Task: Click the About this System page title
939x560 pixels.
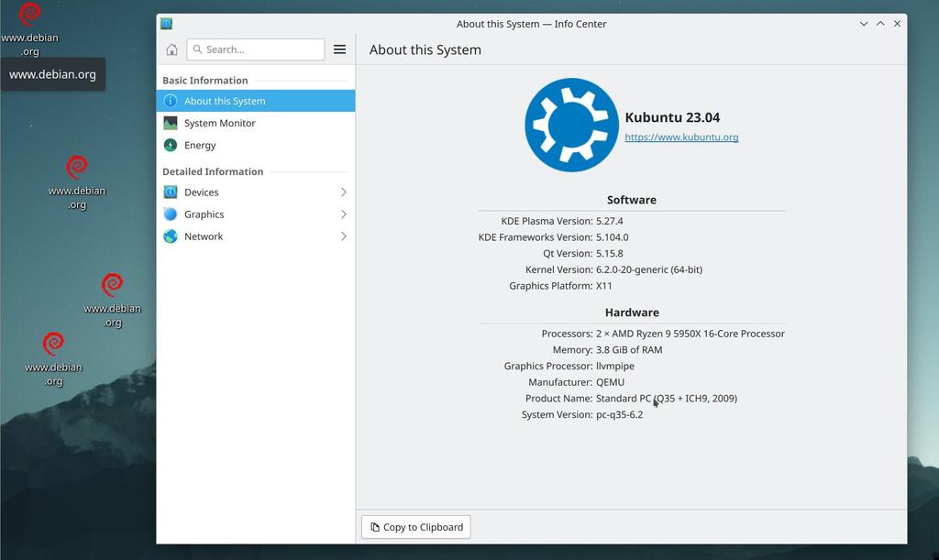Action: pos(425,50)
